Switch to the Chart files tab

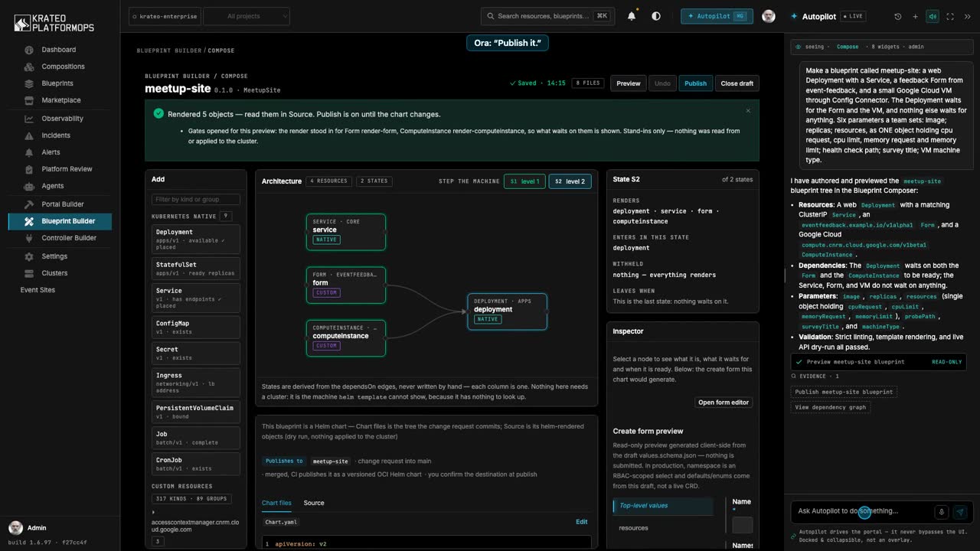276,503
